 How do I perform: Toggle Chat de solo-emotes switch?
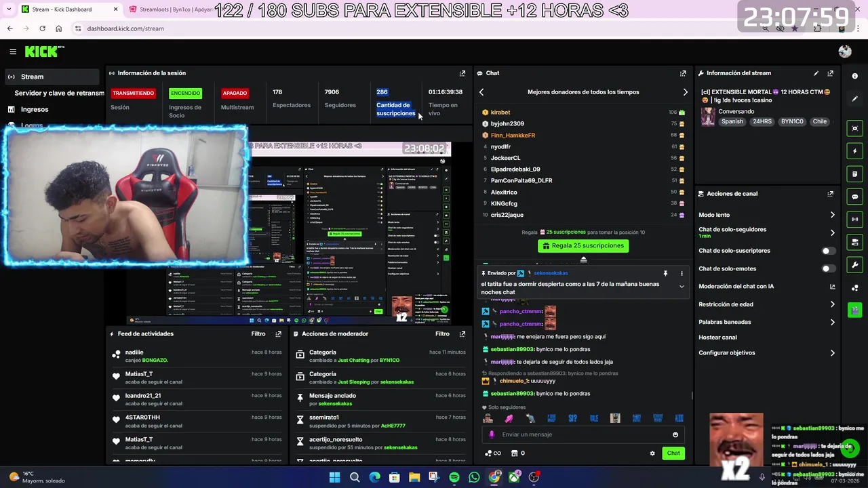click(827, 269)
